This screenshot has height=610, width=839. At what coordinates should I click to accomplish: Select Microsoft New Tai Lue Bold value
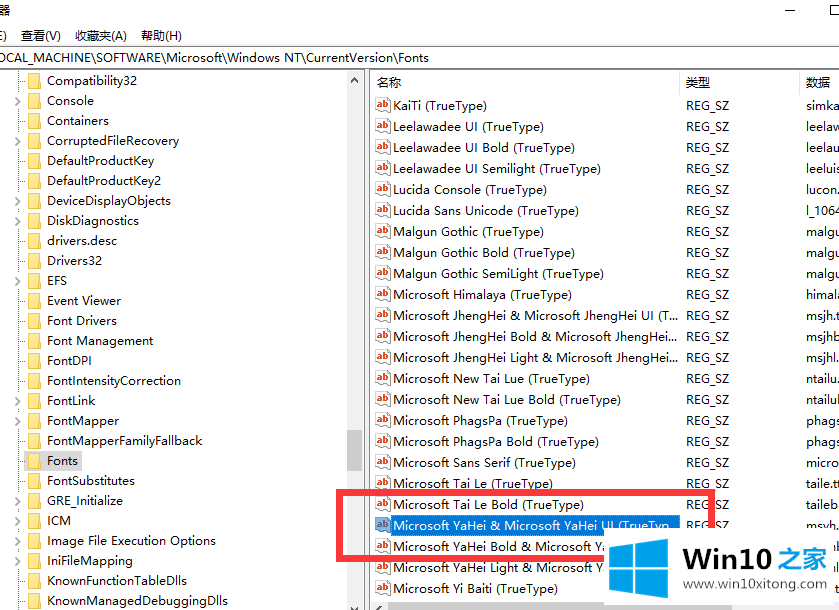[x=507, y=400]
